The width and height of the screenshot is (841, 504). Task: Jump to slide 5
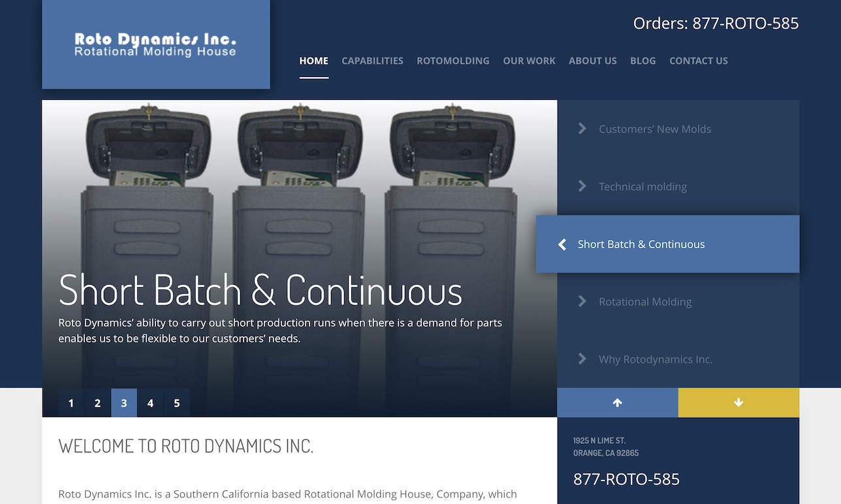177,403
